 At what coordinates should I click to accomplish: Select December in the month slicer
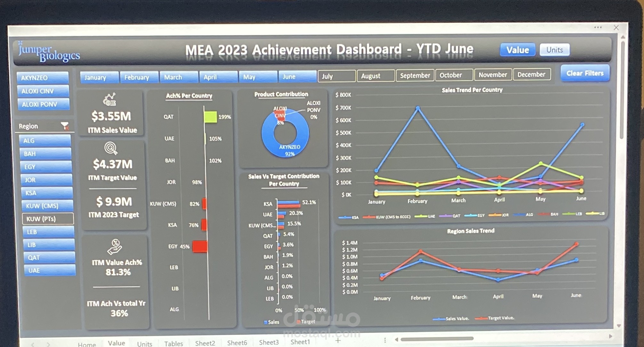[532, 75]
